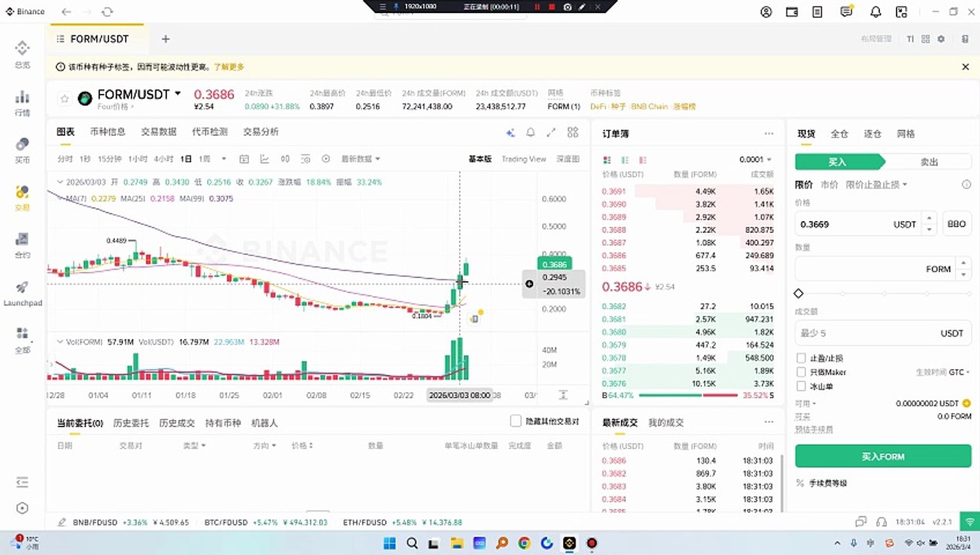The width and height of the screenshot is (980, 555).
Task: Open 类型 type filter dropdown in orders table
Action: click(193, 446)
